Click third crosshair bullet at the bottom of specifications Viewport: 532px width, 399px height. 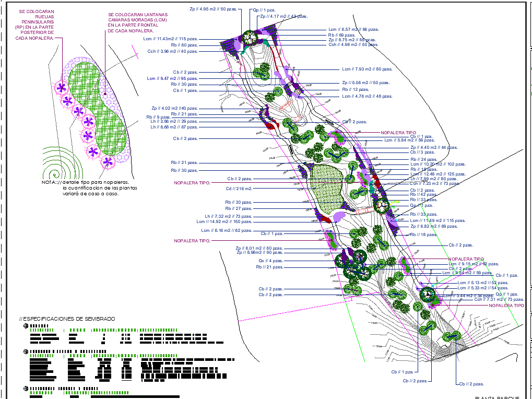pos(26,389)
